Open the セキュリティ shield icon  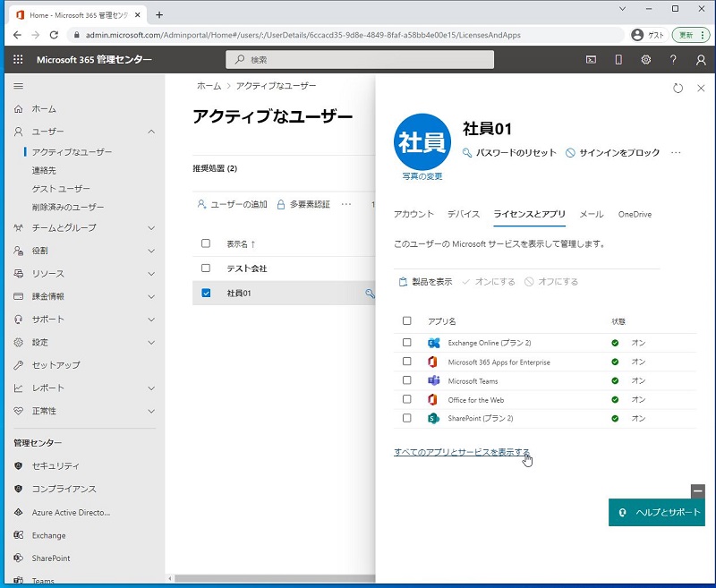click(18, 465)
